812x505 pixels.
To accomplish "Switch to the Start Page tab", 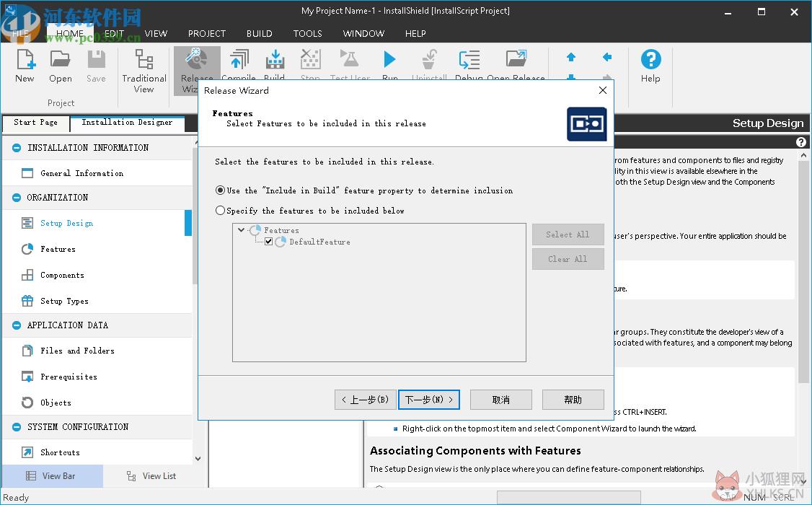I will click(x=36, y=123).
